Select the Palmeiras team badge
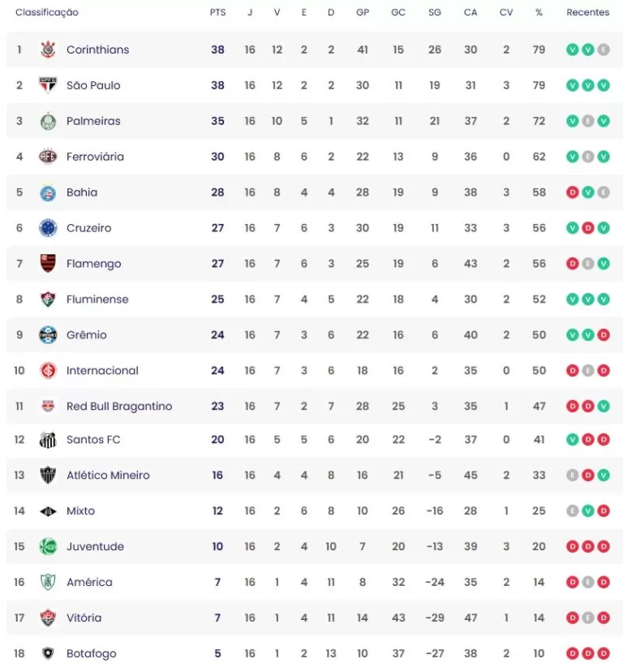 click(x=48, y=121)
